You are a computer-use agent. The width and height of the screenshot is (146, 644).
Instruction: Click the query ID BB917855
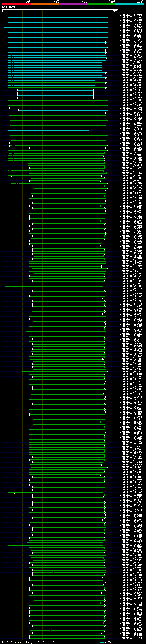[8, 7]
